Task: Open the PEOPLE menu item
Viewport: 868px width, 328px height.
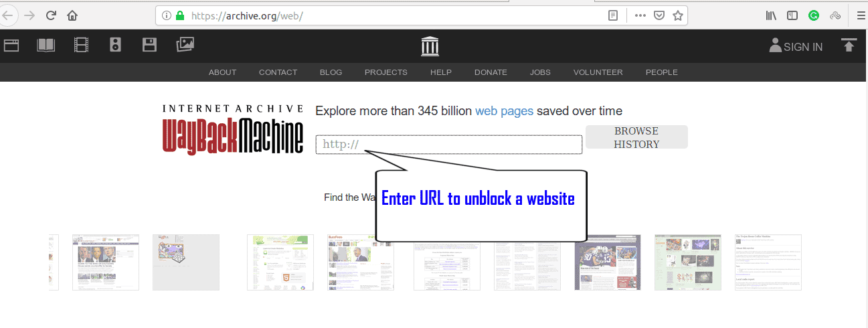Action: [x=662, y=72]
